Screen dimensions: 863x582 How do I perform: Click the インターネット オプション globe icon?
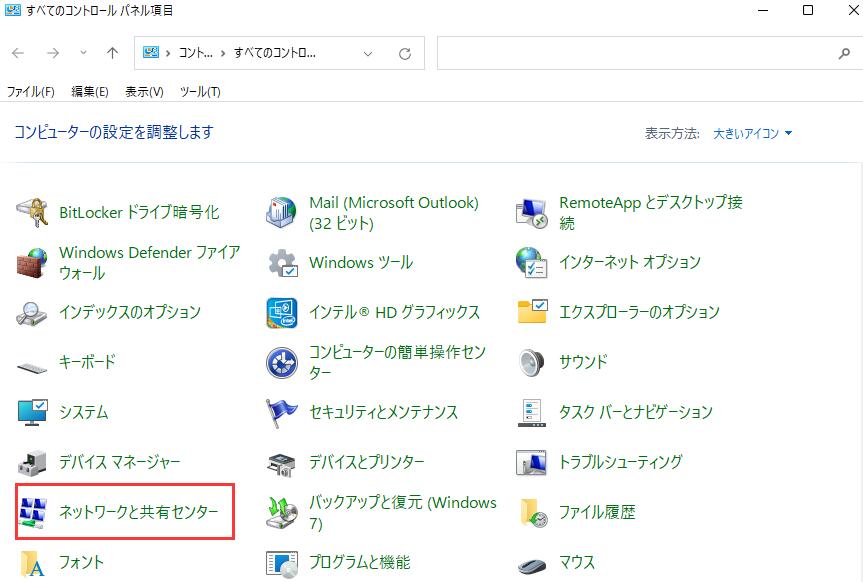point(532,262)
